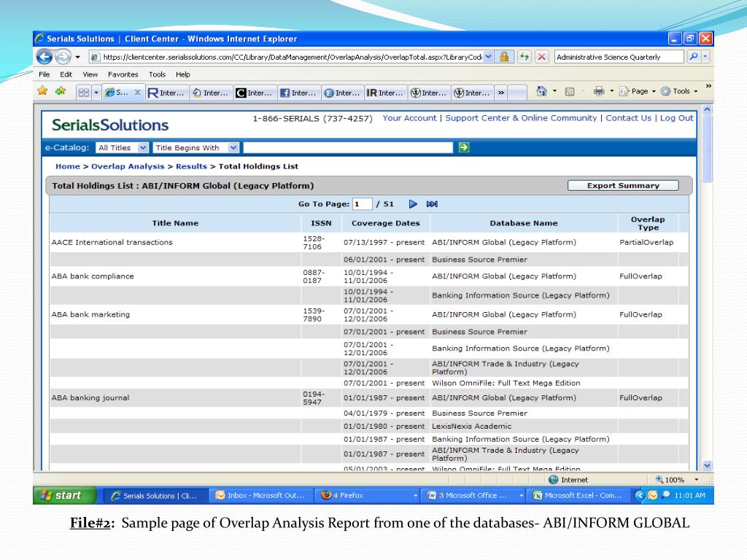Click the RSS feeds icon
Screen dimensions: 747x560
[569, 91]
